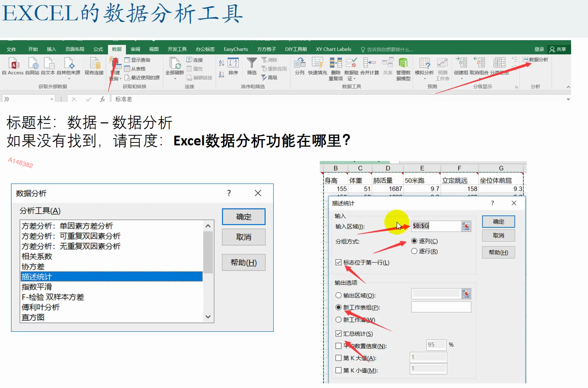Image resolution: width=588 pixels, height=388 pixels.
Task: Select the 新工作薄 radio button
Action: 338,320
